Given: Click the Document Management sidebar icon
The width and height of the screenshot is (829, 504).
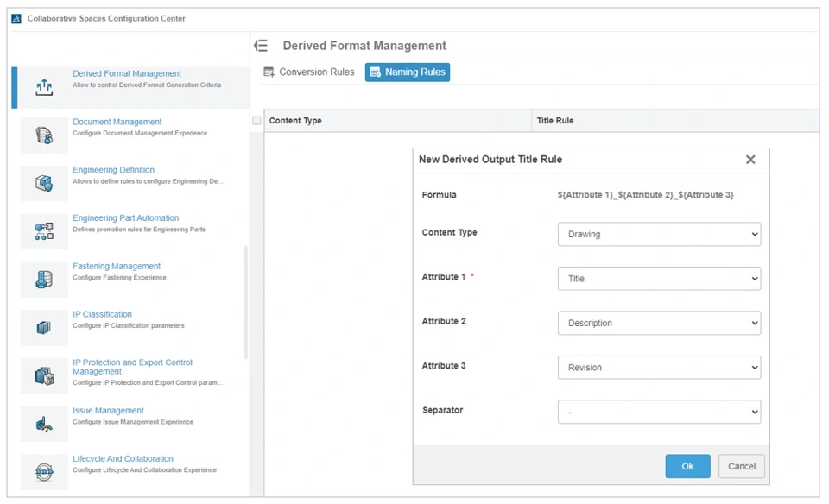Looking at the screenshot, I should click(44, 135).
